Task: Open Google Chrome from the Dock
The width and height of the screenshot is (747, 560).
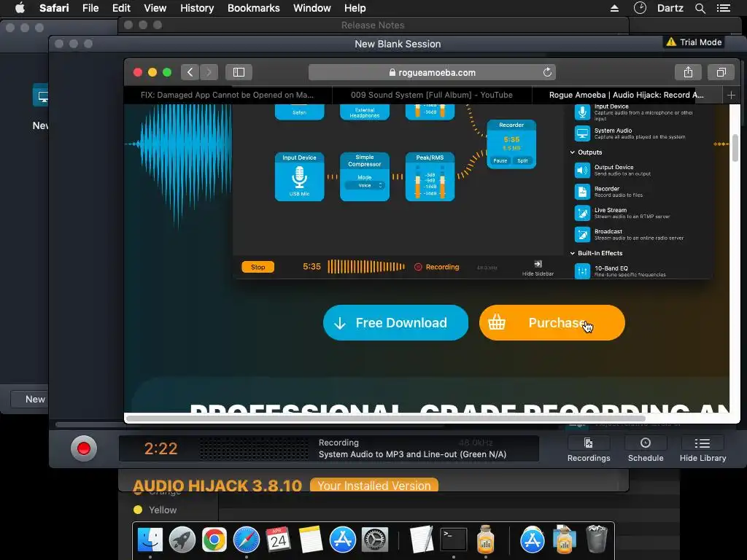Action: click(214, 540)
